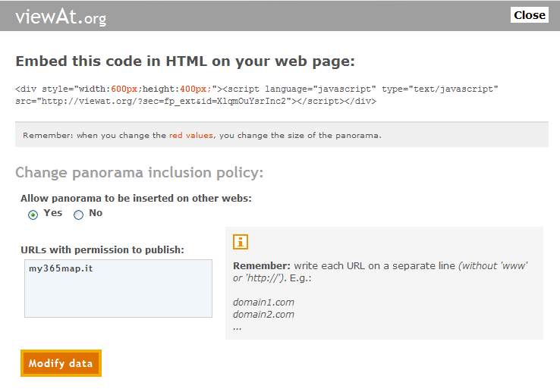Click the orange info icon

click(x=241, y=242)
